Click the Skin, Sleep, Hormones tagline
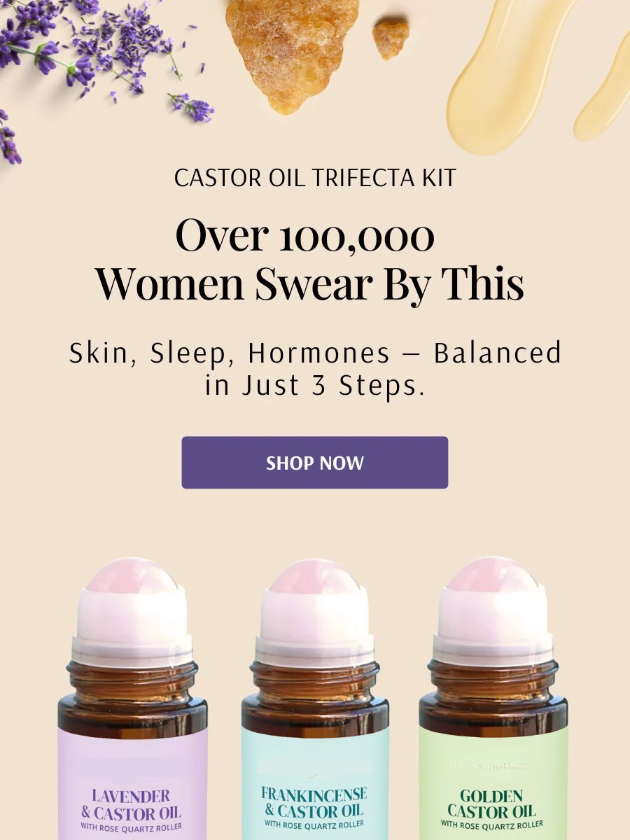This screenshot has height=840, width=630. 315,369
